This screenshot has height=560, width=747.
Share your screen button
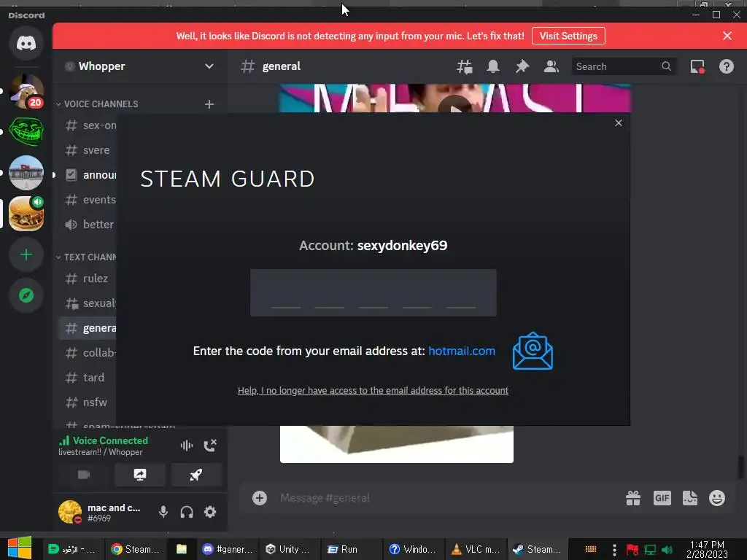[x=140, y=475]
